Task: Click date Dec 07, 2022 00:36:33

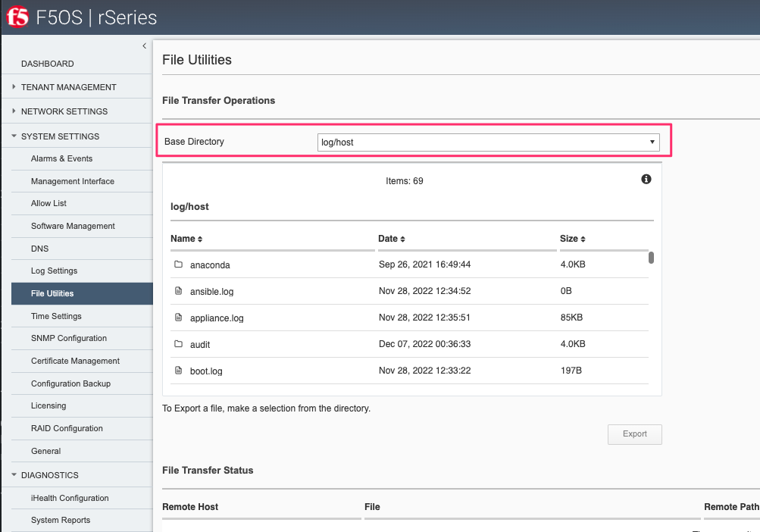Action: pos(424,344)
